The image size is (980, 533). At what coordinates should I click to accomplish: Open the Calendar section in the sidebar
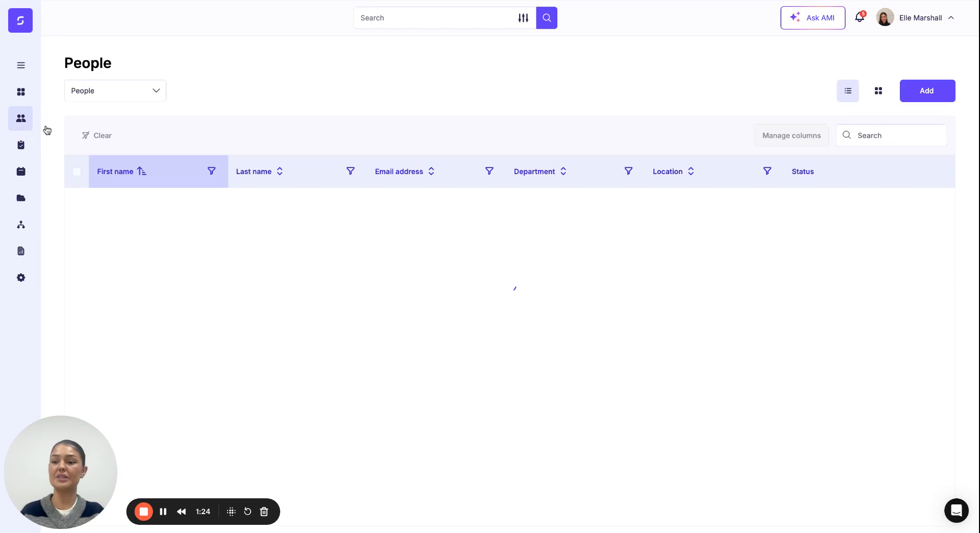[x=20, y=172]
